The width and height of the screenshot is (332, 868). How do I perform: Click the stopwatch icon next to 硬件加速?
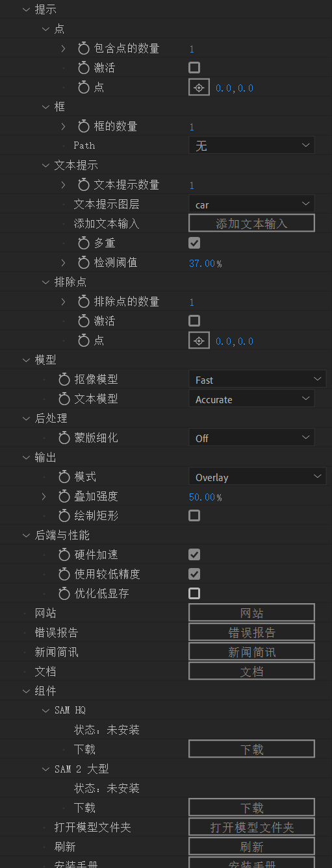64,555
